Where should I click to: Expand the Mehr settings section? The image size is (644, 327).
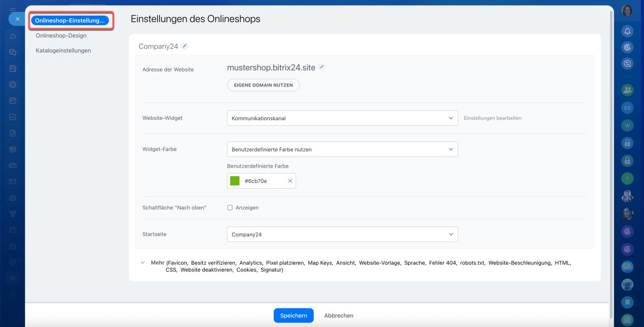click(x=142, y=263)
